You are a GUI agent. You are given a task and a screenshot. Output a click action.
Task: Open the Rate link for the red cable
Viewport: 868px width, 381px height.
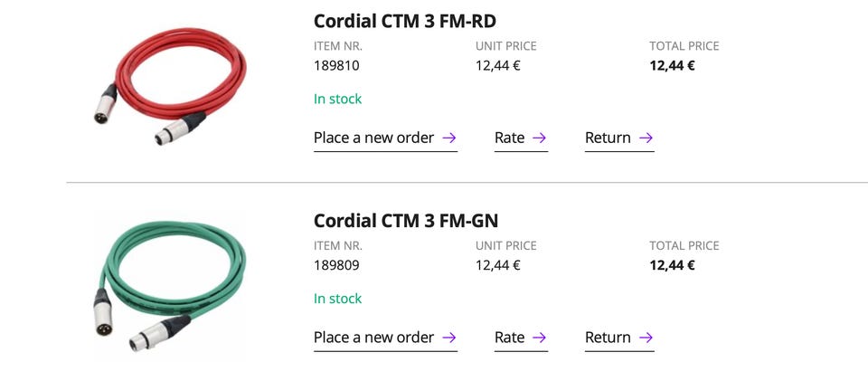click(510, 138)
